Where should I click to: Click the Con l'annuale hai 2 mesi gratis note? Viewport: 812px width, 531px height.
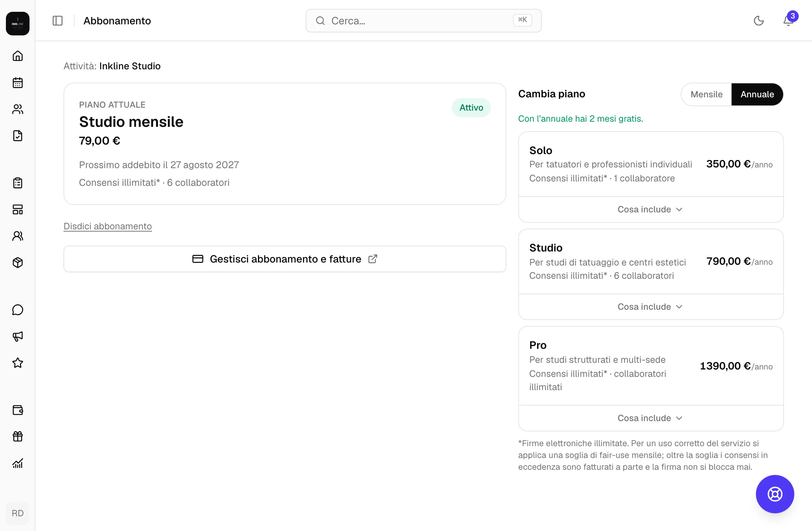pyautogui.click(x=581, y=119)
